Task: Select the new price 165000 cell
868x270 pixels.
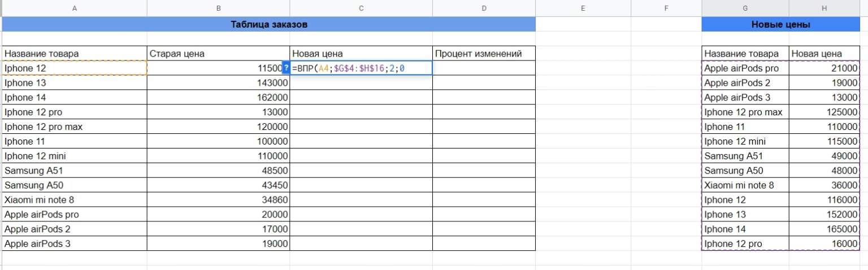Action: 825,229
